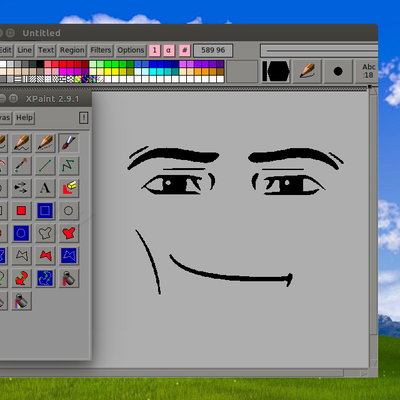
Task: Toggle the alpha channel α button
Action: click(169, 51)
